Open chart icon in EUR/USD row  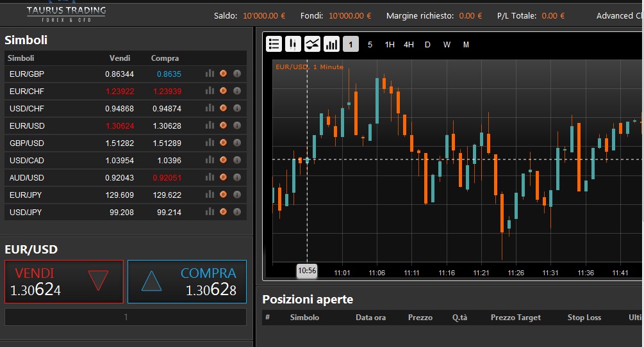click(210, 125)
